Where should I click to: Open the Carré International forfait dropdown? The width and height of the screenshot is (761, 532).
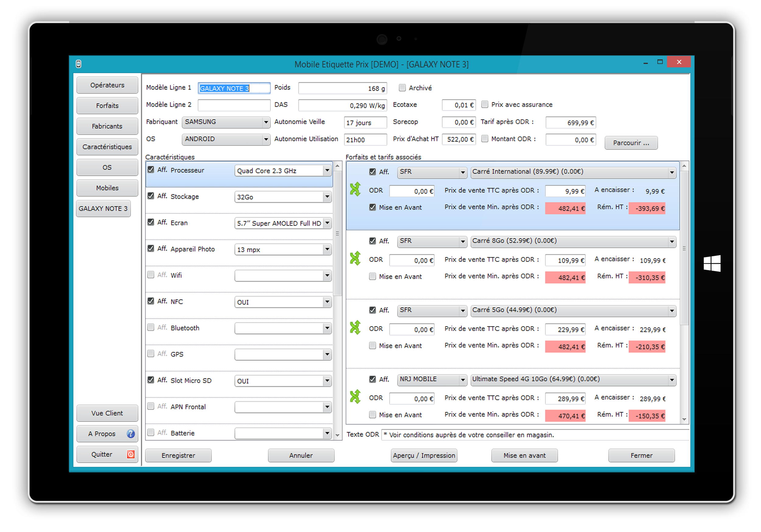672,172
